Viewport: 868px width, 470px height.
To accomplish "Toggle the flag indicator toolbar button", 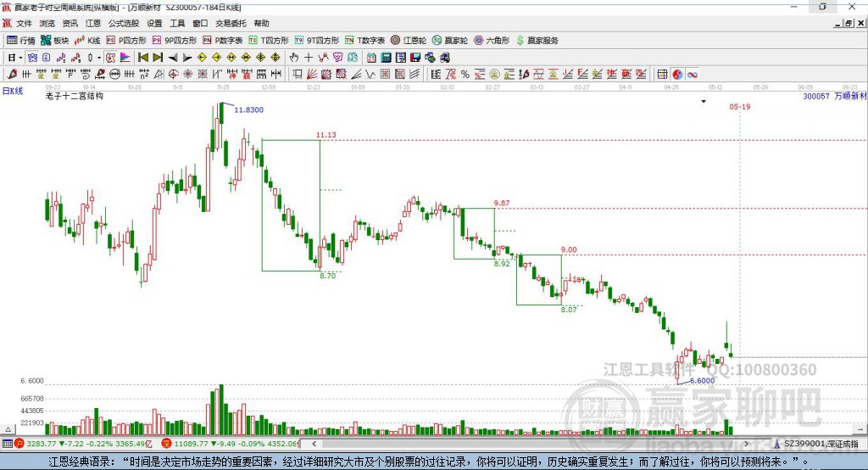I will (x=125, y=58).
